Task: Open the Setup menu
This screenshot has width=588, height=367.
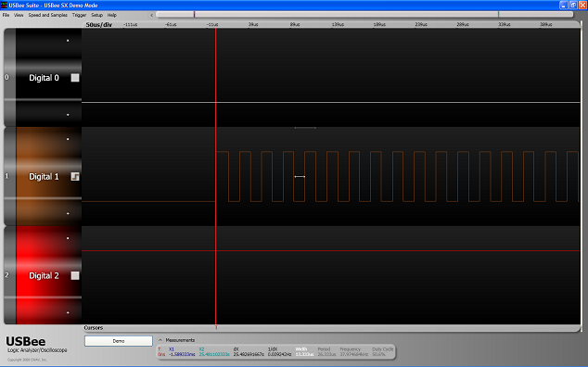Action: coord(96,15)
